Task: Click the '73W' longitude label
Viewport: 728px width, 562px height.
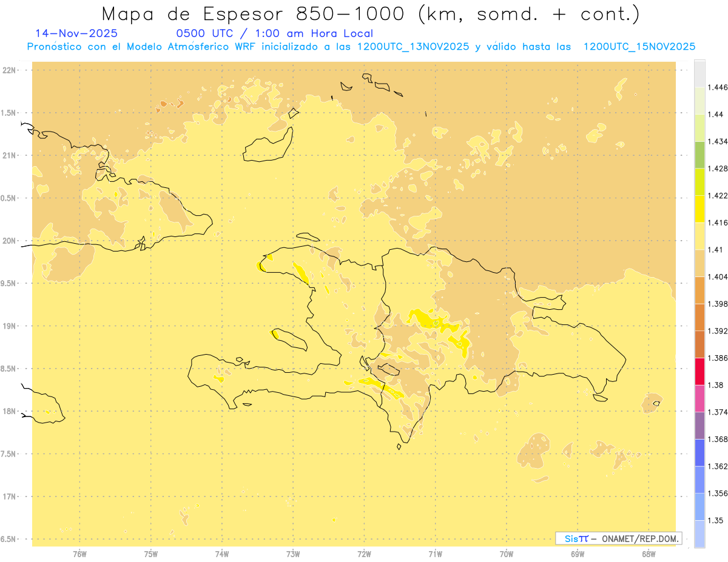Action: coord(293,554)
